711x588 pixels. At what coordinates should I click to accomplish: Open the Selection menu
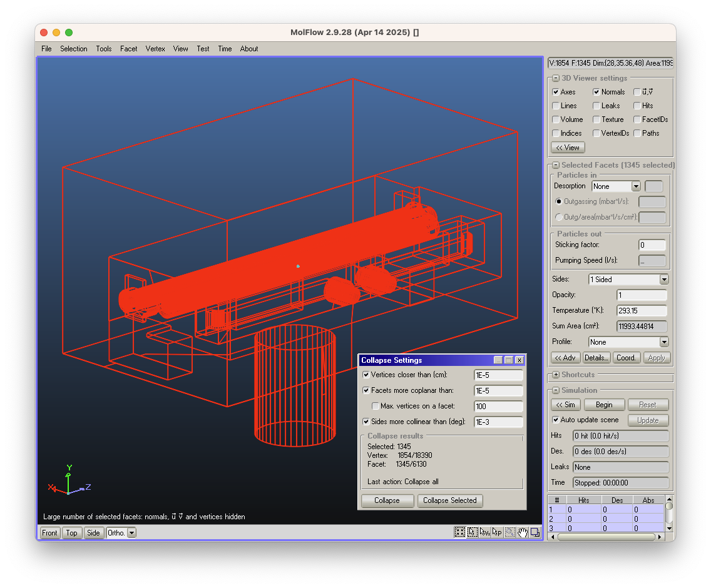tap(73, 49)
